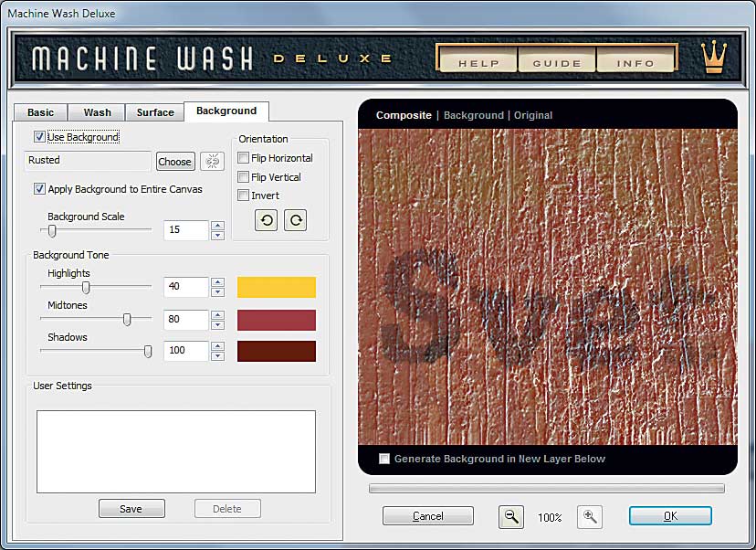Click the rotate counterclockwise orientation icon
The height and width of the screenshot is (550, 756).
click(266, 220)
